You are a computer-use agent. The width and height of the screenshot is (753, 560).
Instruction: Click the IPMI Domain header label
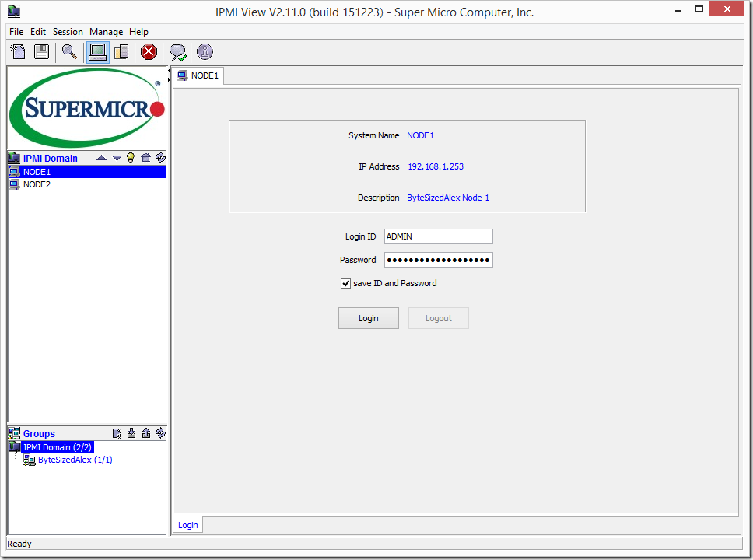click(x=51, y=159)
